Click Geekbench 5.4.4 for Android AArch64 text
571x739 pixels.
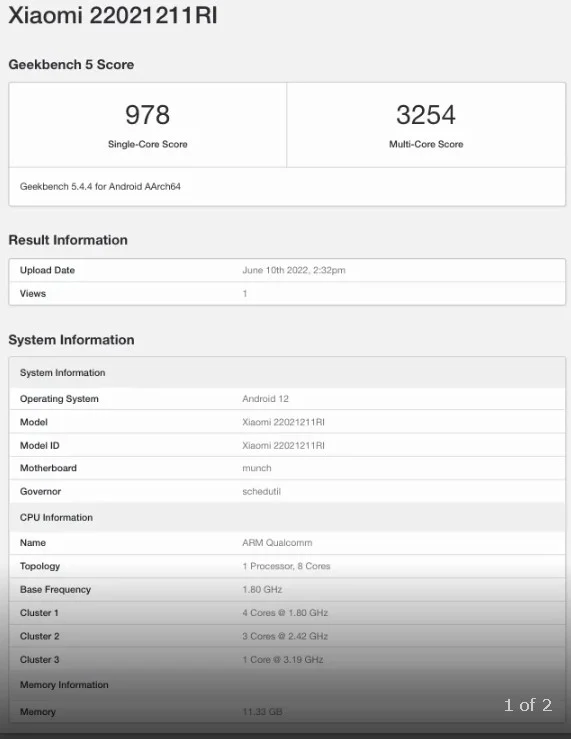pos(100,187)
